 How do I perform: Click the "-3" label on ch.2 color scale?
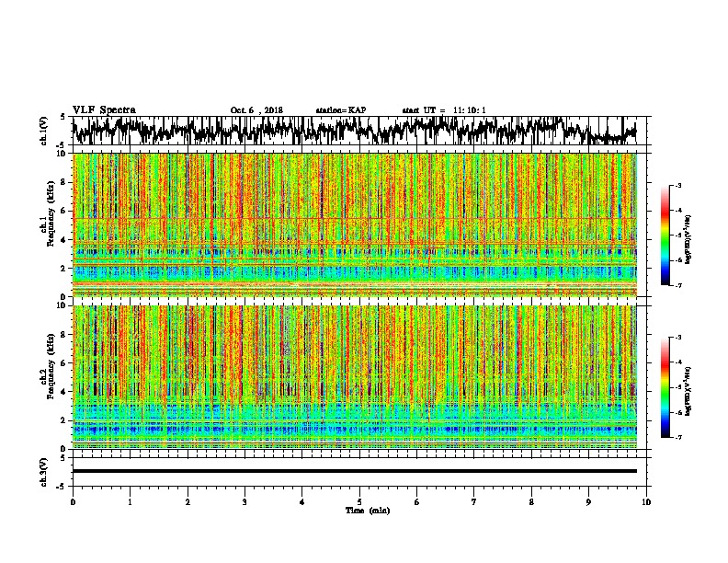click(x=677, y=338)
